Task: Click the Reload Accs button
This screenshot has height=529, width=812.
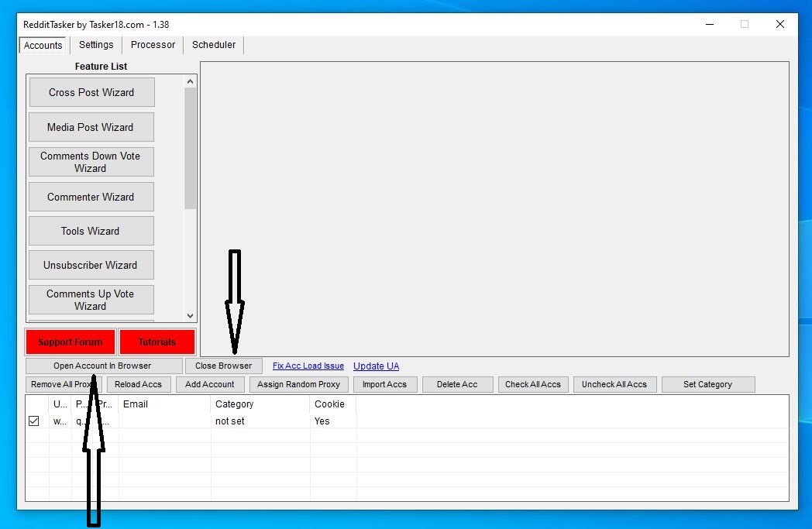Action: [138, 384]
